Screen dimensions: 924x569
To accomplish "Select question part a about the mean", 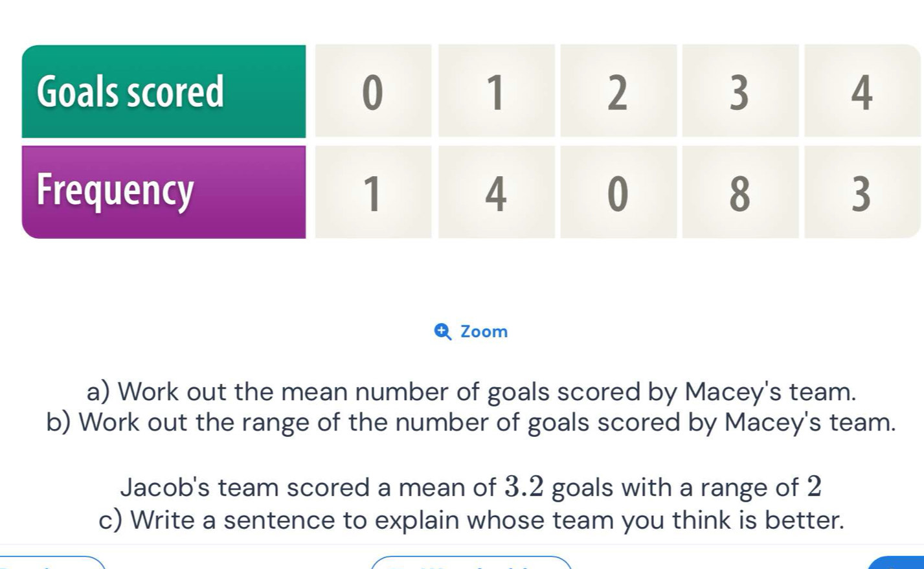I will (x=471, y=391).
